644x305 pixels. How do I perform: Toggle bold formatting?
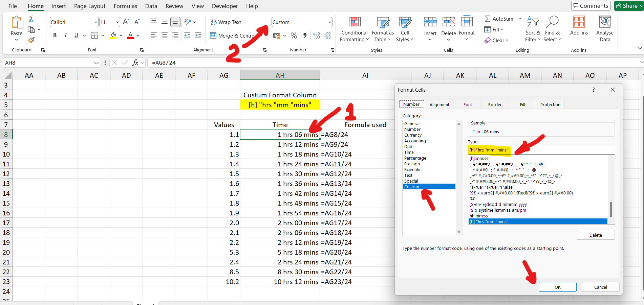tap(55, 35)
